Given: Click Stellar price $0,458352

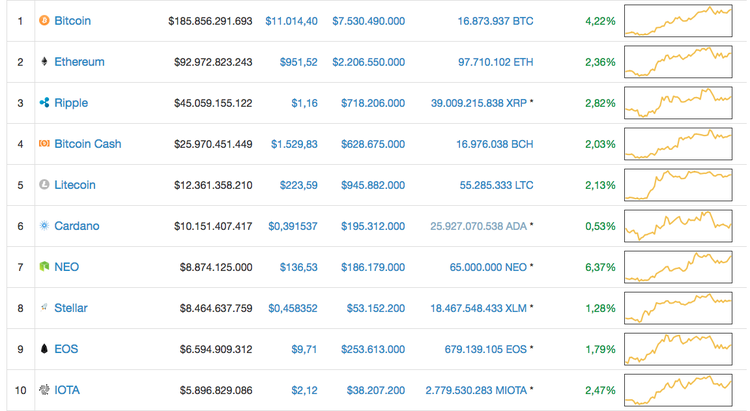Looking at the screenshot, I should (x=293, y=308).
